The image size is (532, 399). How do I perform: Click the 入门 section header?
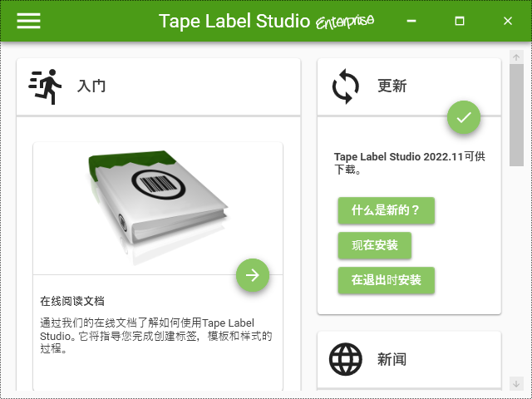coord(91,86)
